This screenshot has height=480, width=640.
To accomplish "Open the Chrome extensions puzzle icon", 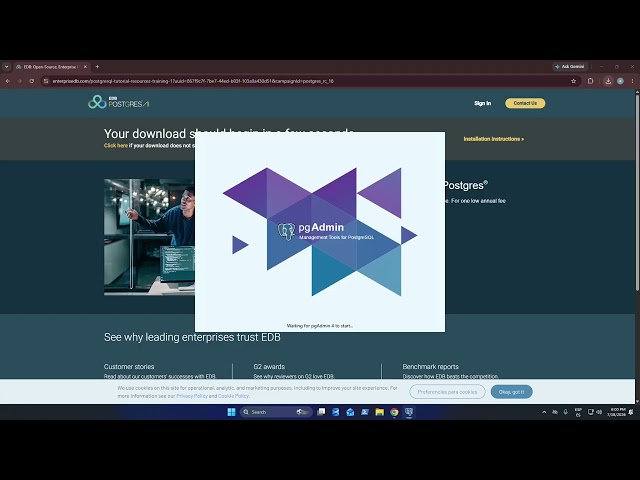I will pyautogui.click(x=590, y=81).
